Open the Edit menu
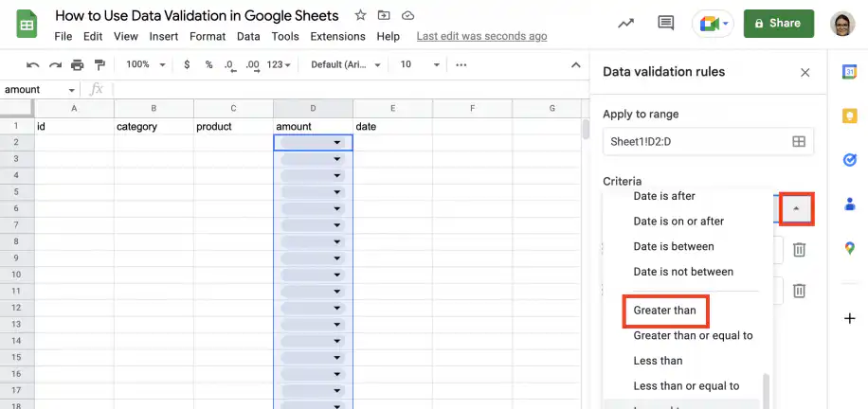The image size is (868, 409). tap(93, 37)
